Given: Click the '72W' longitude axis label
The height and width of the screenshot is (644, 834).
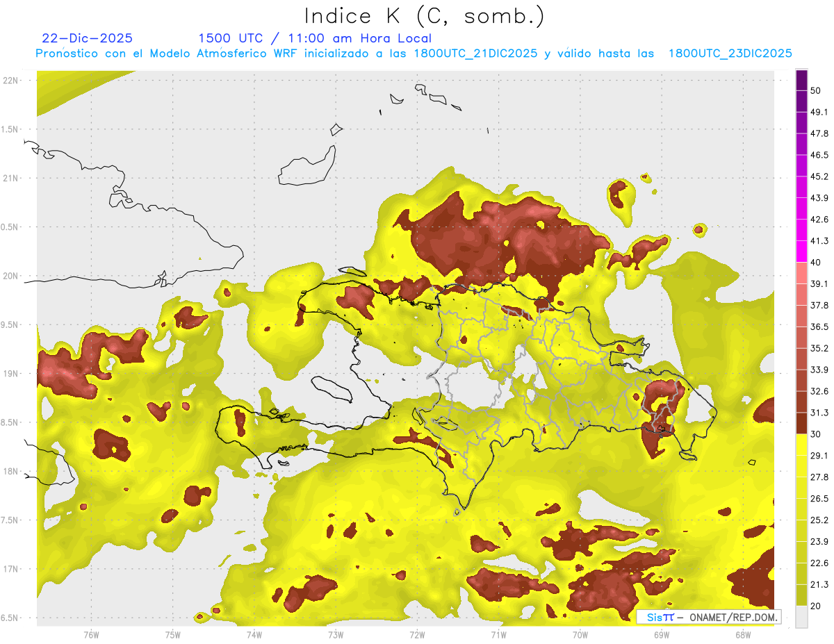Looking at the screenshot, I should [417, 634].
